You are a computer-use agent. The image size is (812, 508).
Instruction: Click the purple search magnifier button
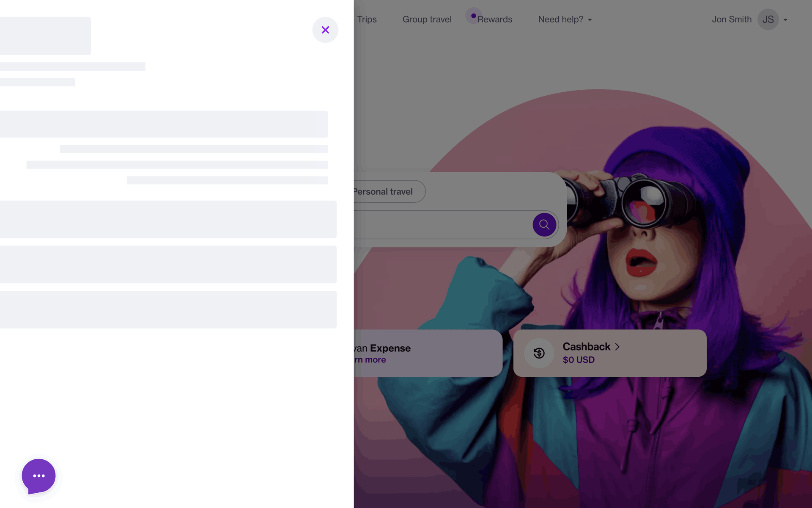point(544,225)
